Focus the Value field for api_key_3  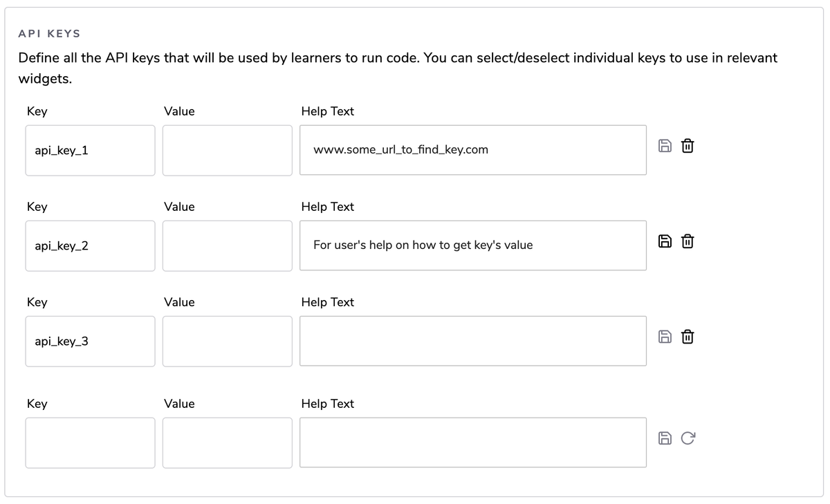(227, 341)
